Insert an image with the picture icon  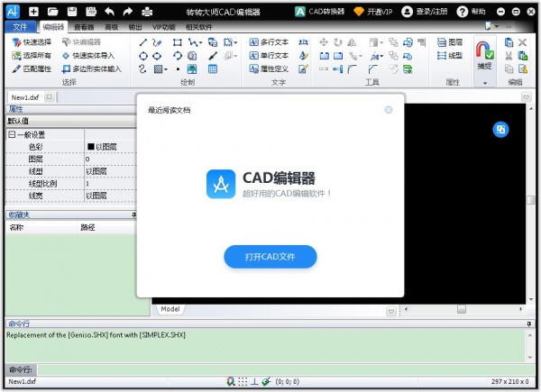point(192,69)
